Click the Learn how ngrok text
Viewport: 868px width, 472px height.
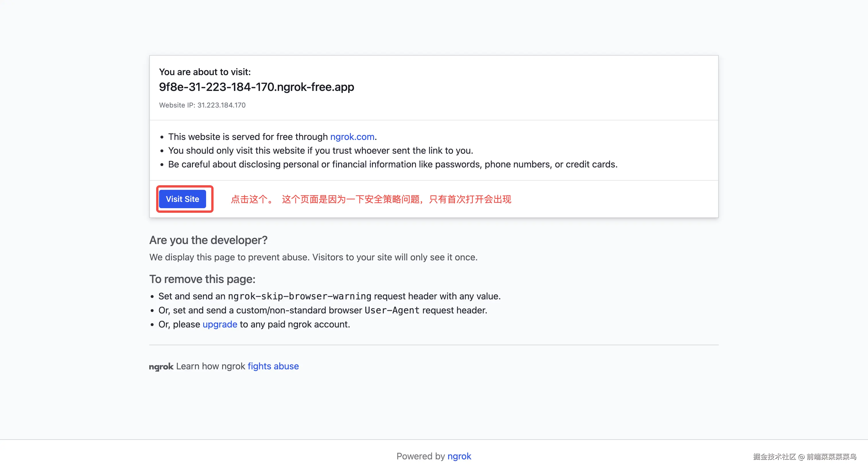tap(211, 366)
